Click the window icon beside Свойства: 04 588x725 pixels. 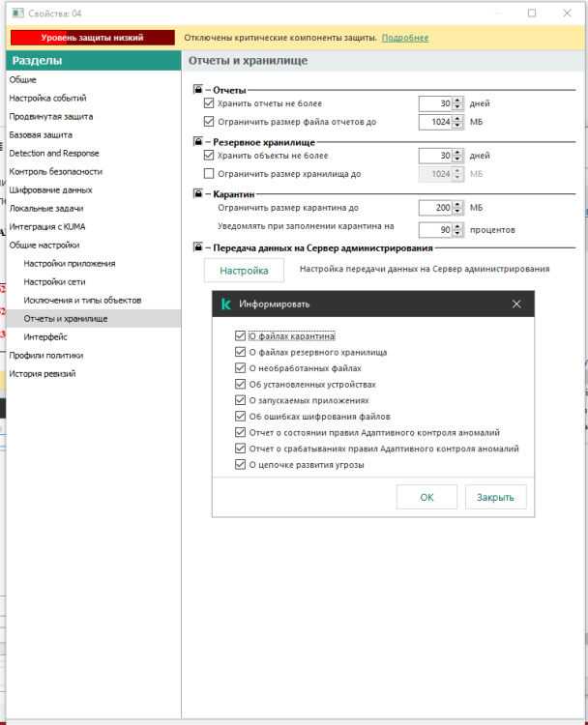click(x=18, y=13)
